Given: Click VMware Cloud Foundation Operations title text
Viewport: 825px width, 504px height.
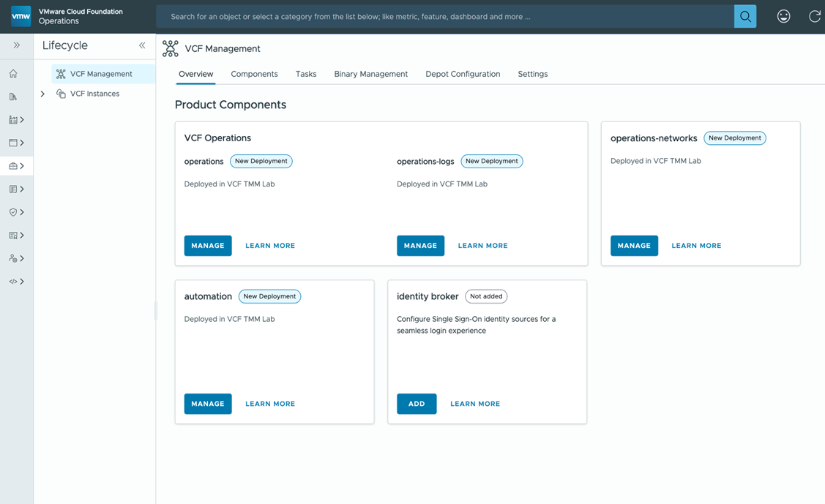Looking at the screenshot, I should pos(81,16).
